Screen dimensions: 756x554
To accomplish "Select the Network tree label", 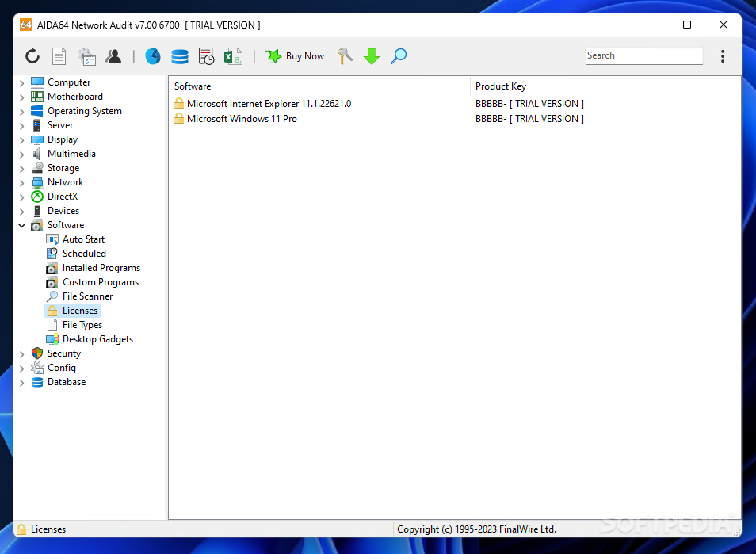I will pyautogui.click(x=65, y=182).
